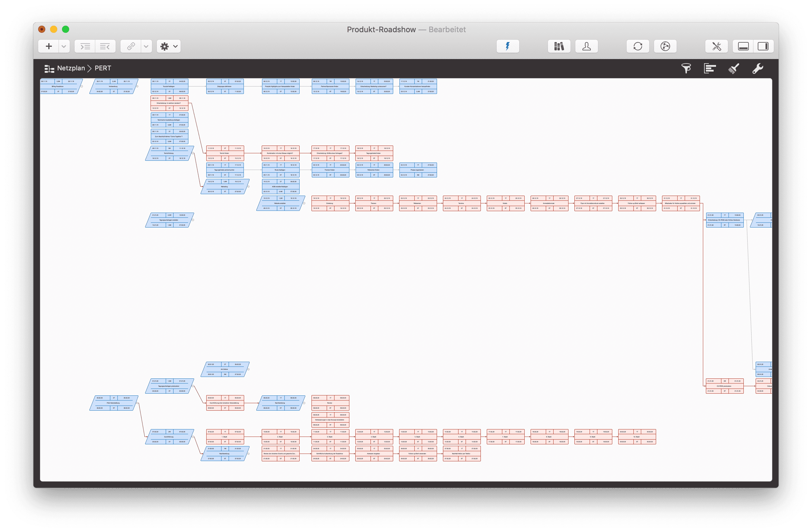Open the wrench view settings icon
Viewport: 812px width, 532px height.
pyautogui.click(x=757, y=69)
